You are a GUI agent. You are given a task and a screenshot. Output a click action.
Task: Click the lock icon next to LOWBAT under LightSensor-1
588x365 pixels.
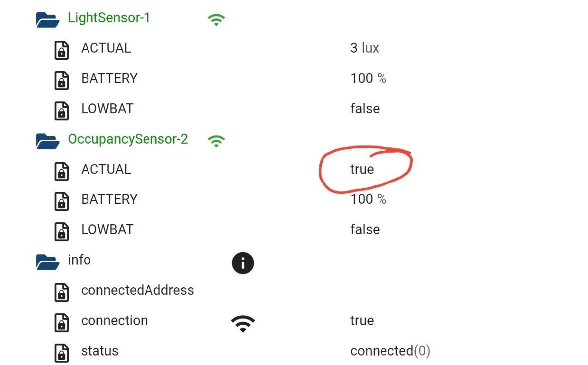[x=61, y=111]
